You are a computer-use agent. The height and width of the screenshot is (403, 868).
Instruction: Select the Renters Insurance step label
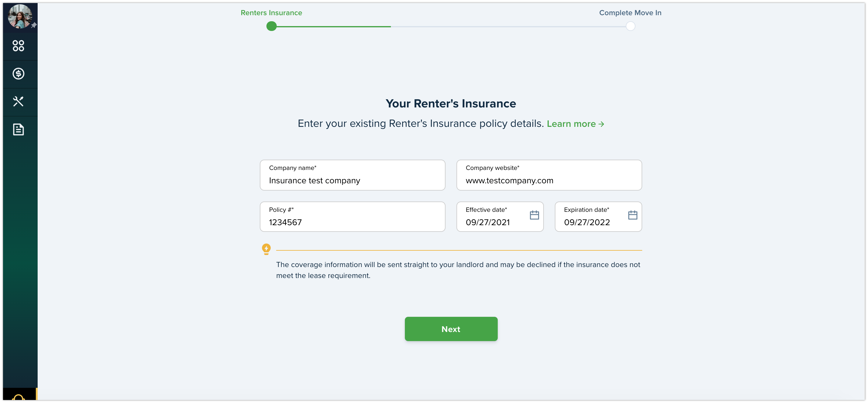[271, 13]
